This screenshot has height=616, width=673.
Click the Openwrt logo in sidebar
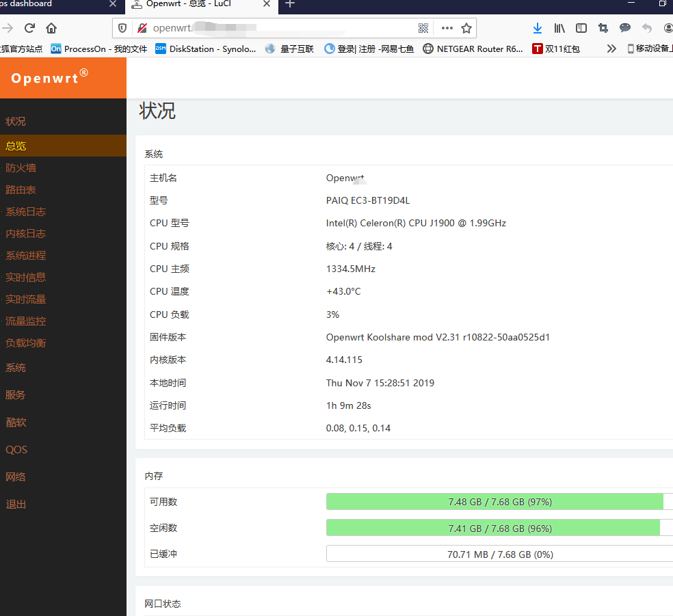tap(50, 78)
